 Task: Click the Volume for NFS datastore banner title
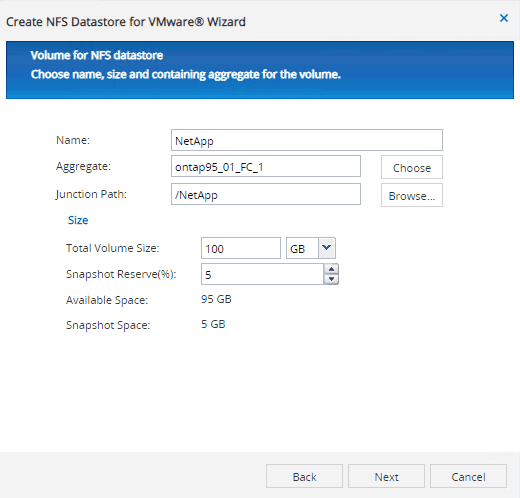click(97, 55)
